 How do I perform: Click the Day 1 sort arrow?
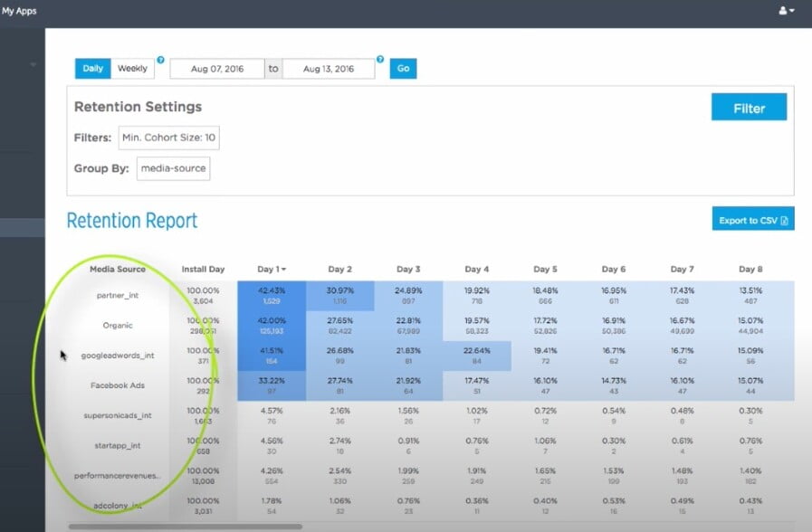tap(283, 269)
